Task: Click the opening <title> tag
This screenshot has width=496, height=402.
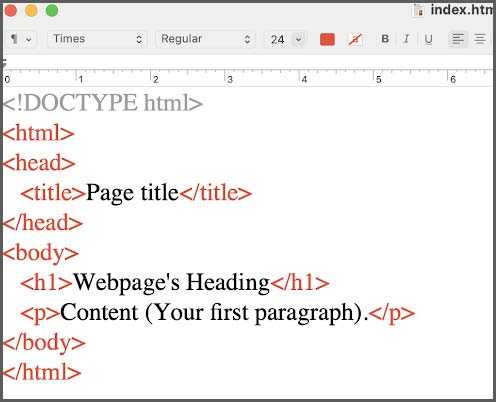Action: [53, 193]
